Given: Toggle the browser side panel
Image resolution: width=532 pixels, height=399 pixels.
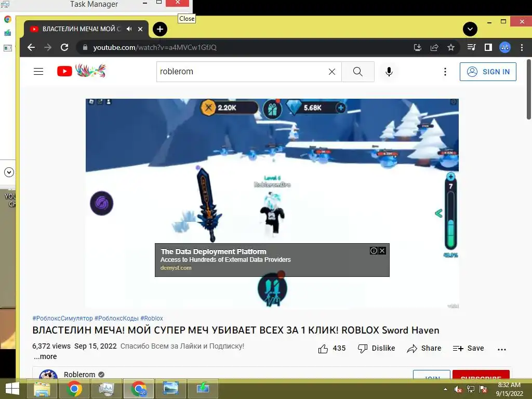Looking at the screenshot, I should click(488, 47).
